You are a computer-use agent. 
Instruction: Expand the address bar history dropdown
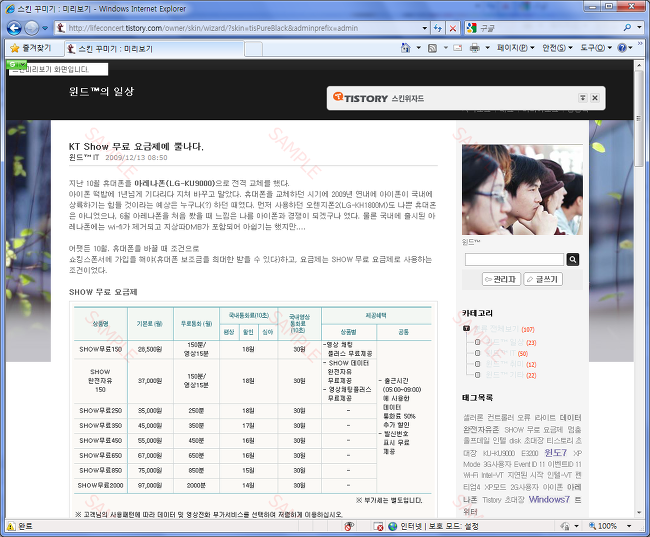pyautogui.click(x=424, y=28)
